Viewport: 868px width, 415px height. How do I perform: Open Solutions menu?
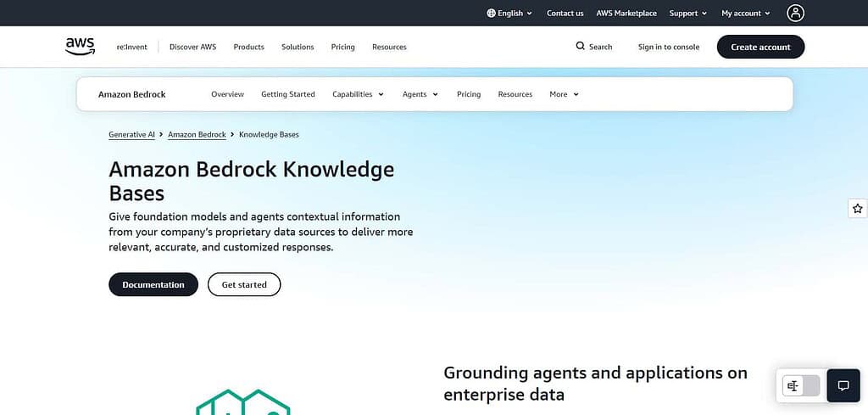point(298,47)
